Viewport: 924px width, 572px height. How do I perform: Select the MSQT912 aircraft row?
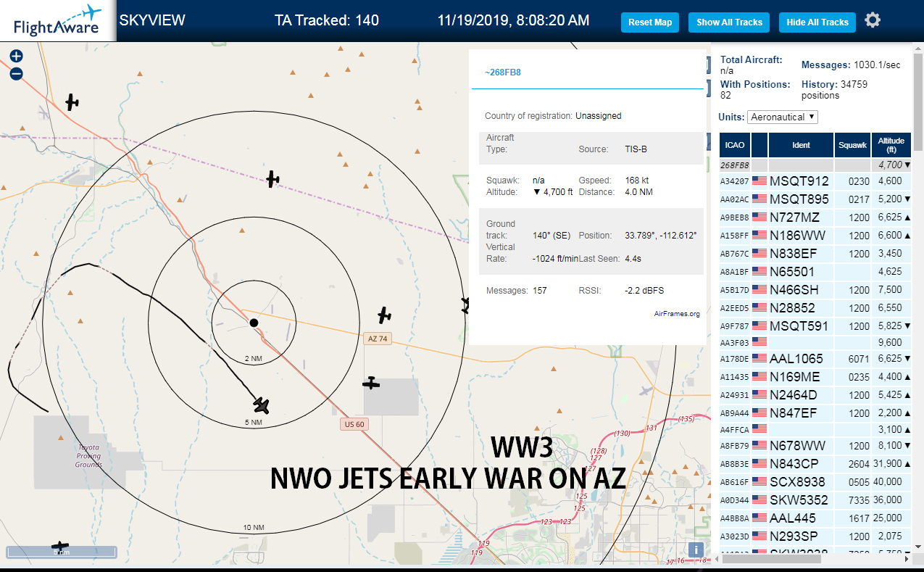coord(815,181)
